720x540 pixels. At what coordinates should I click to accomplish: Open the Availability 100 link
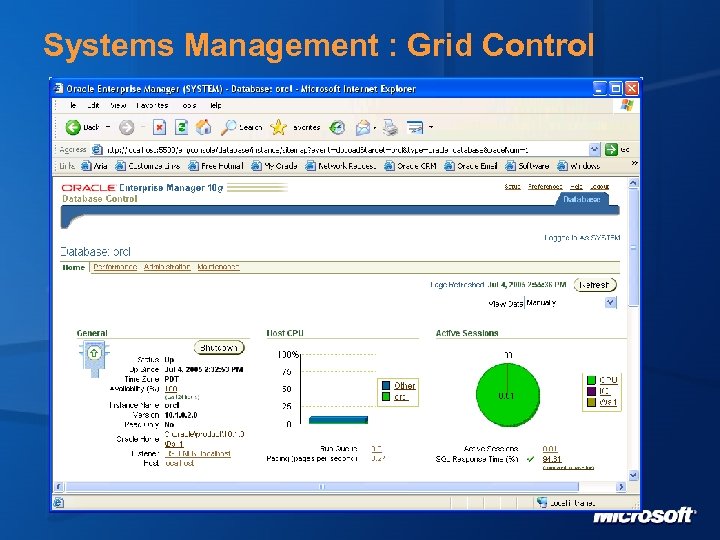coord(171,389)
